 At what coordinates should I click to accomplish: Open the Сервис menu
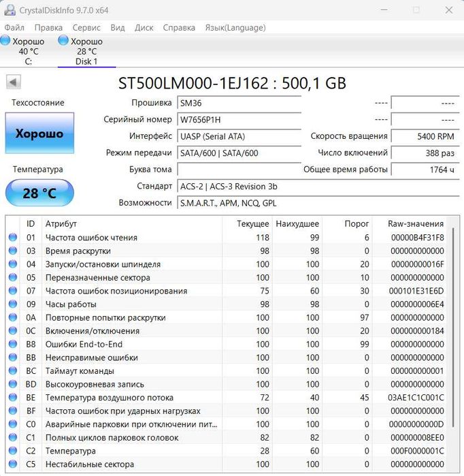pos(86,28)
